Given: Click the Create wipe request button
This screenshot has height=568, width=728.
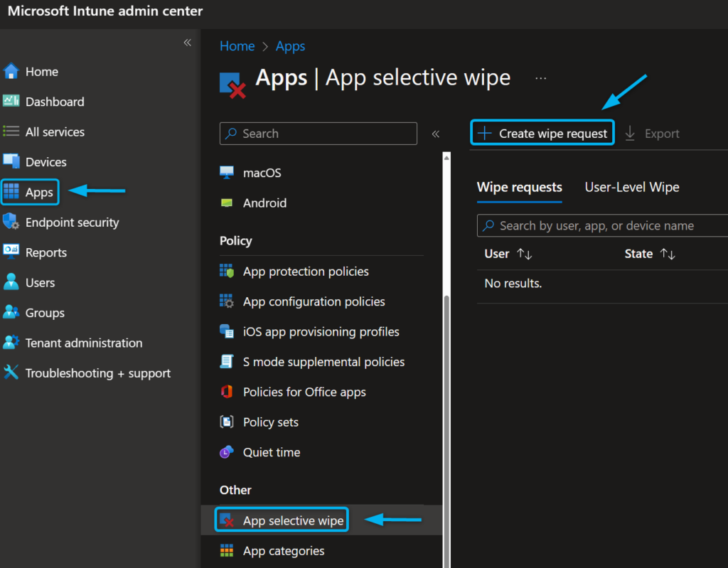Looking at the screenshot, I should coord(542,132).
